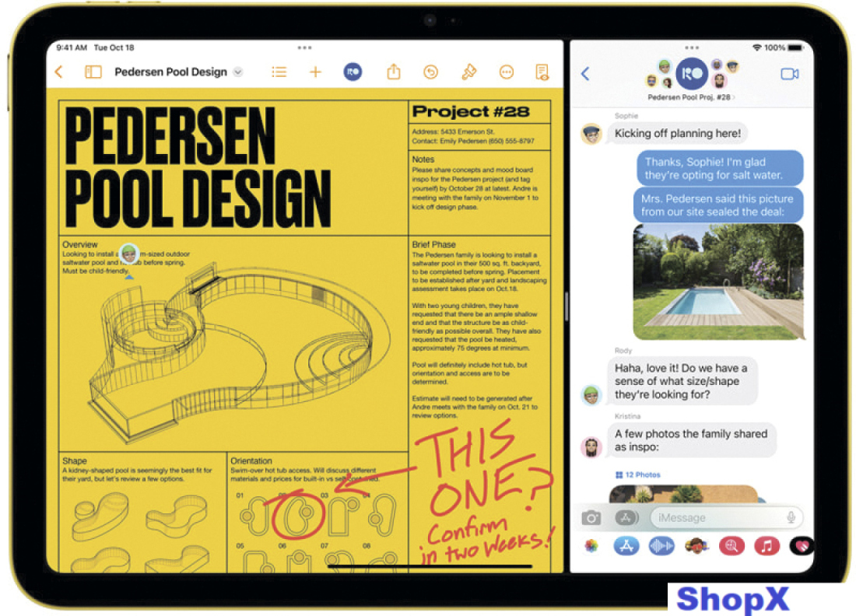
Task: Select the Overview section heading
Action: [x=79, y=244]
